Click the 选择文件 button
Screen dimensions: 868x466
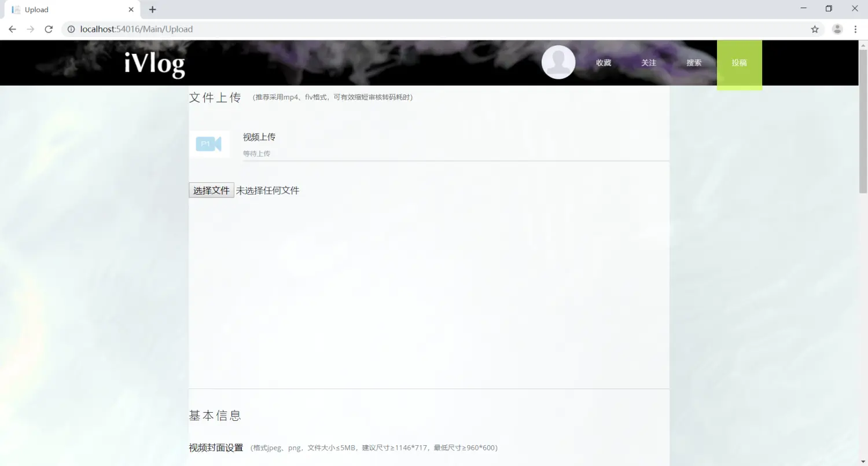[211, 190]
